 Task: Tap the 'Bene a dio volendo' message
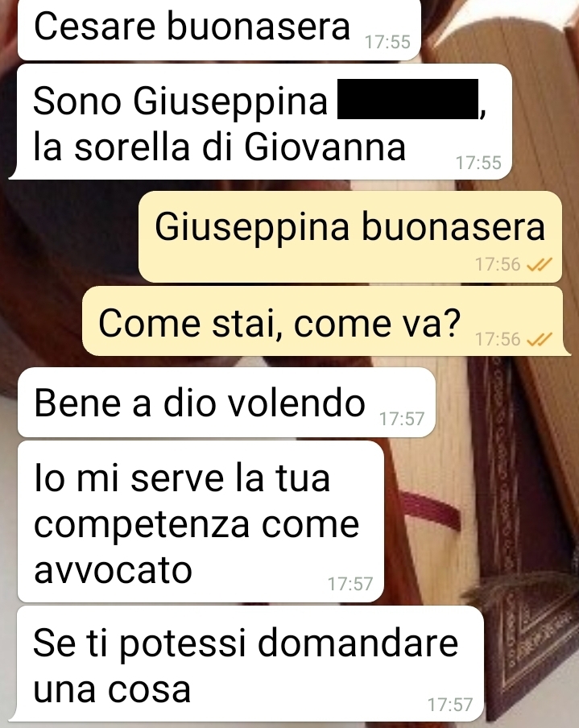pos(226,403)
